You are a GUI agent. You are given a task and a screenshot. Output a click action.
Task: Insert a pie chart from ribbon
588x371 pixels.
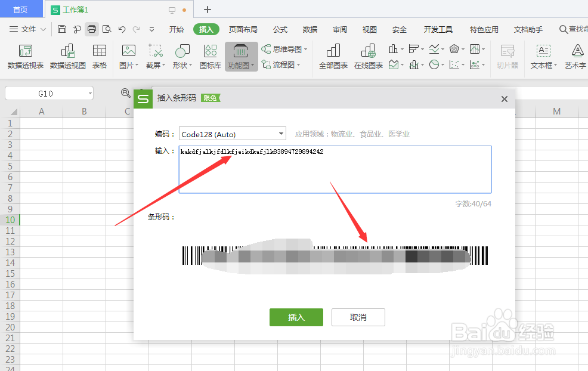[x=437, y=65]
